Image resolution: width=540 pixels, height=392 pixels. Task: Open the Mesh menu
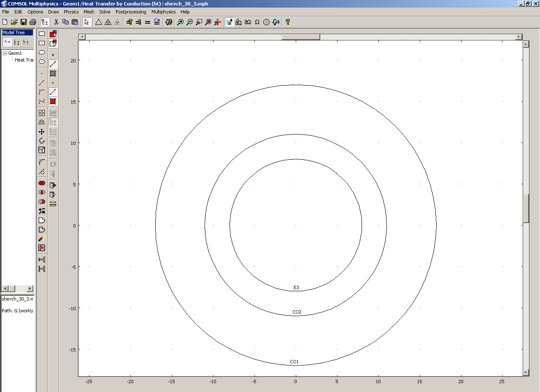[89, 12]
